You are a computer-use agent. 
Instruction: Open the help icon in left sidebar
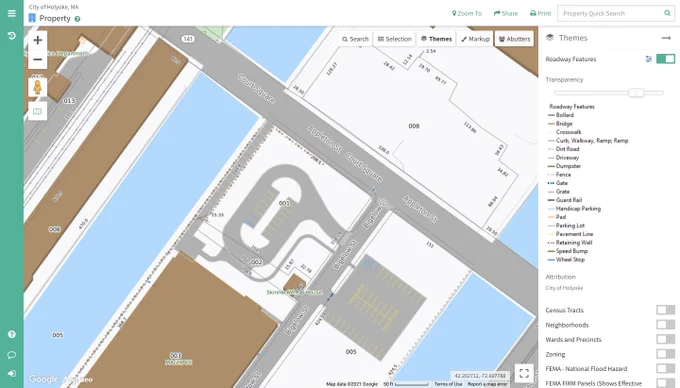pos(12,334)
